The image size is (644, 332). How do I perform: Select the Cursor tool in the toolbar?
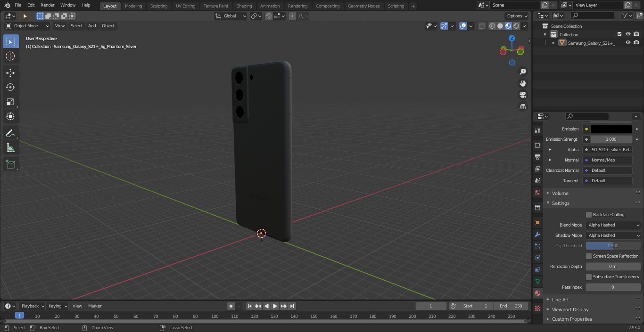click(x=10, y=56)
